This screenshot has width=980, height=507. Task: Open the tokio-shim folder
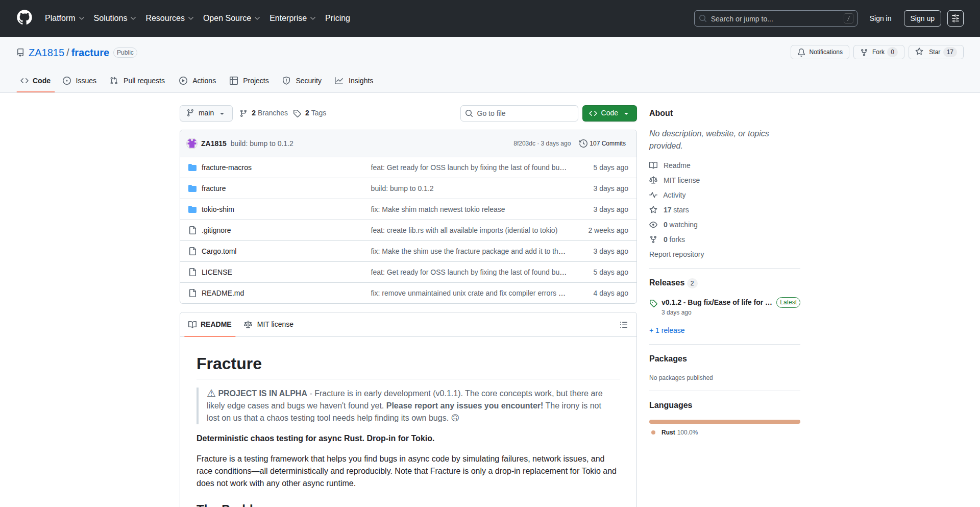[x=217, y=209]
